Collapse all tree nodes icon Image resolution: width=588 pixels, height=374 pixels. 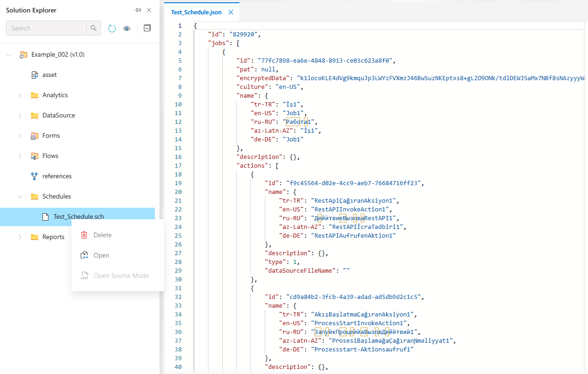point(147,28)
